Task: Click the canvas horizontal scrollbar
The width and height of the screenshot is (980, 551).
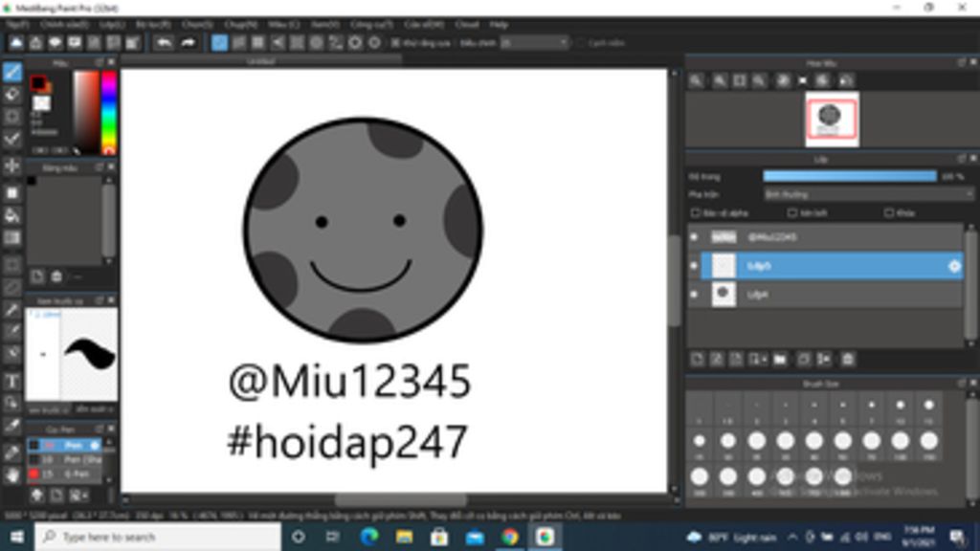Action: pyautogui.click(x=400, y=500)
